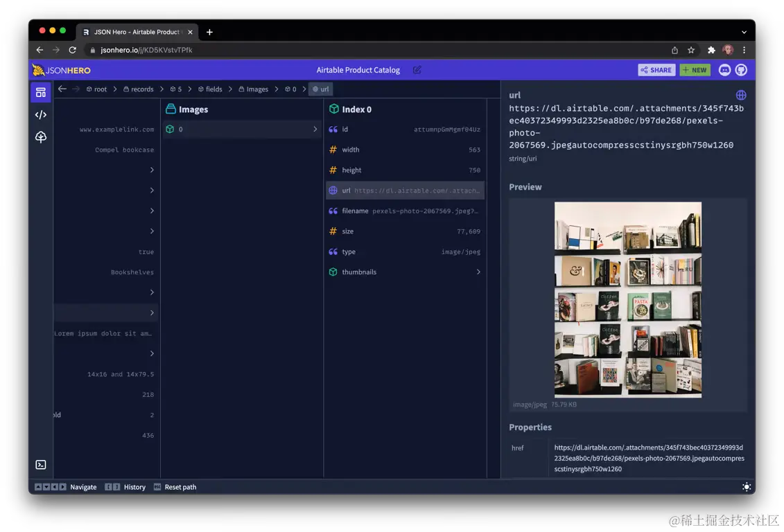Switch to the JSON code editor view
The image size is (784, 532).
(41, 115)
